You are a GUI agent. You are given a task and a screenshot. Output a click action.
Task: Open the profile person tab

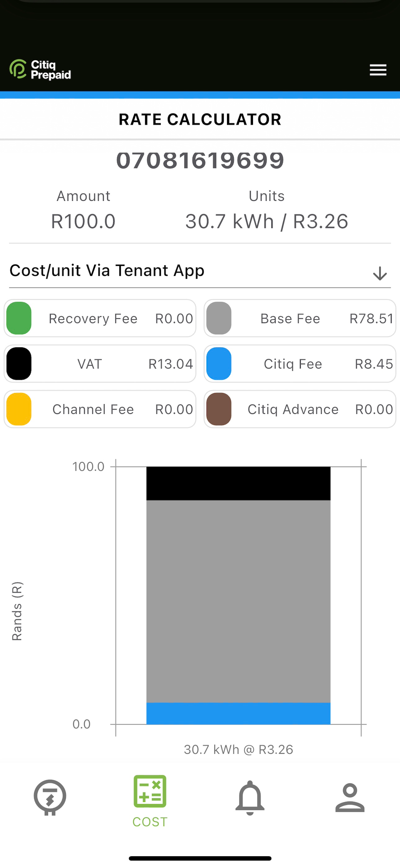(x=350, y=797)
